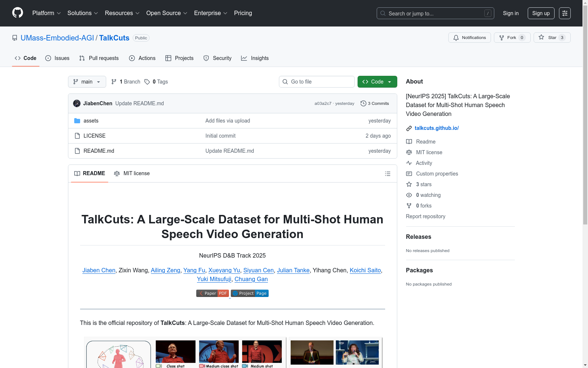Switch to the Insights tab

coord(255,58)
